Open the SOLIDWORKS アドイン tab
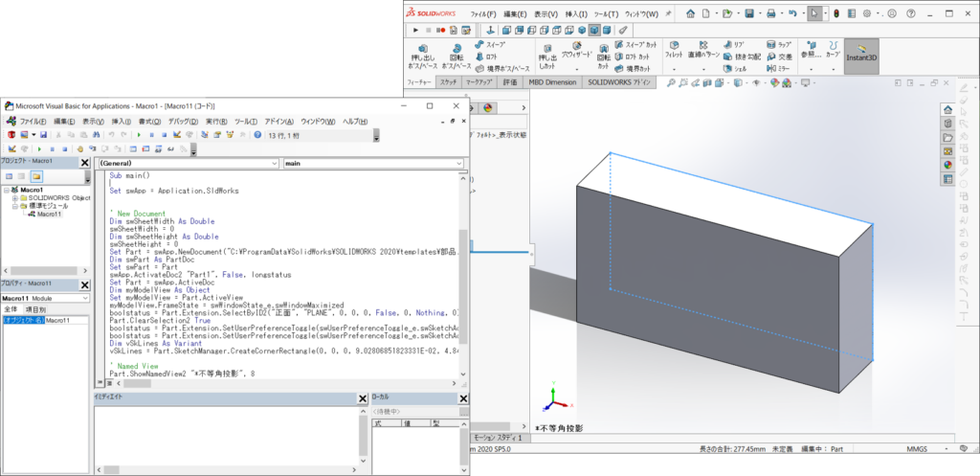Image resolution: width=980 pixels, height=476 pixels. [619, 82]
